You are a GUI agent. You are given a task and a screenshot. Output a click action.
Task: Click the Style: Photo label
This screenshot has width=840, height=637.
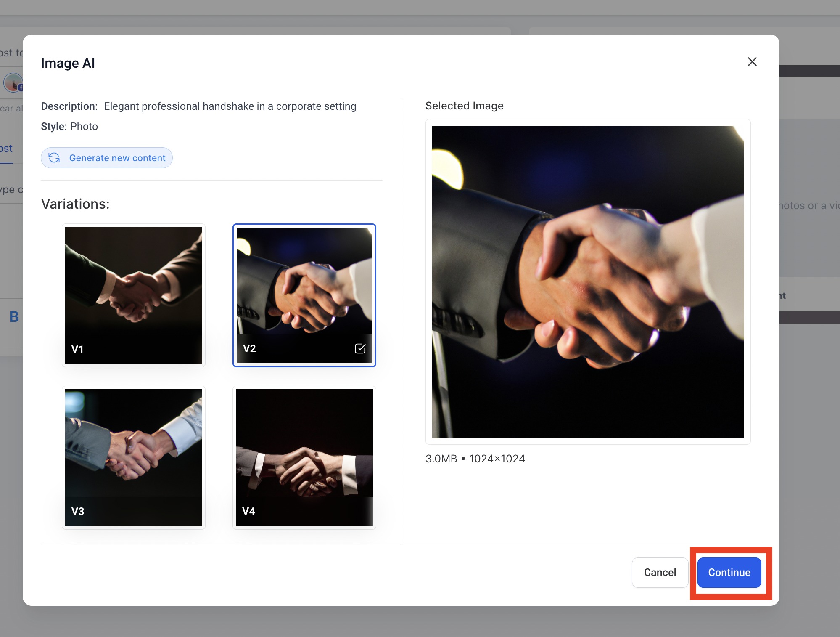[69, 127]
